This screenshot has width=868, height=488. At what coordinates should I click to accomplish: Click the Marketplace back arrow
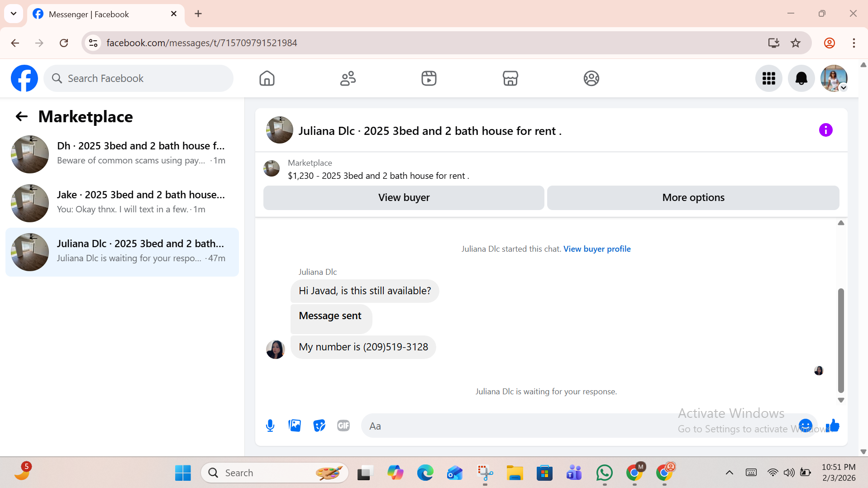[22, 117]
